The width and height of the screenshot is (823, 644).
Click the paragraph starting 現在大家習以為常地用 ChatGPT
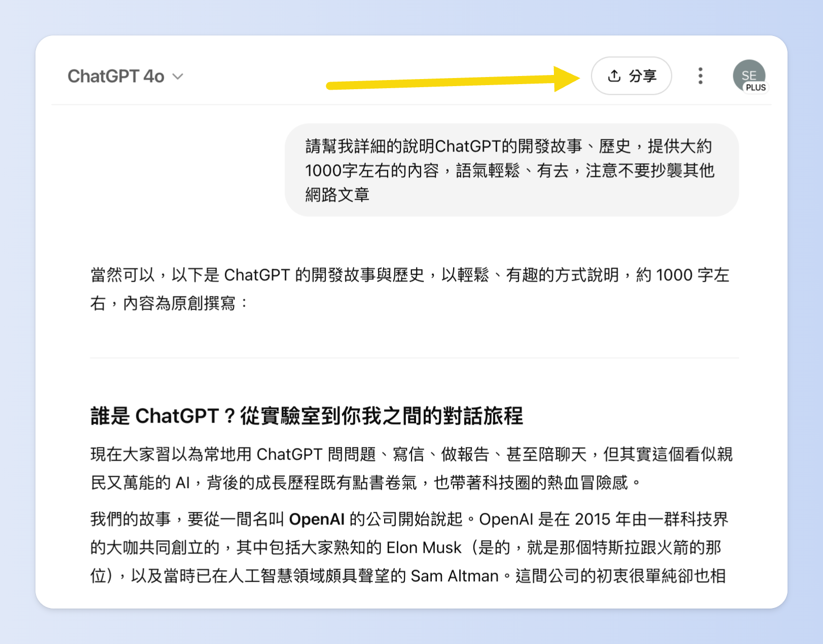[x=411, y=468]
